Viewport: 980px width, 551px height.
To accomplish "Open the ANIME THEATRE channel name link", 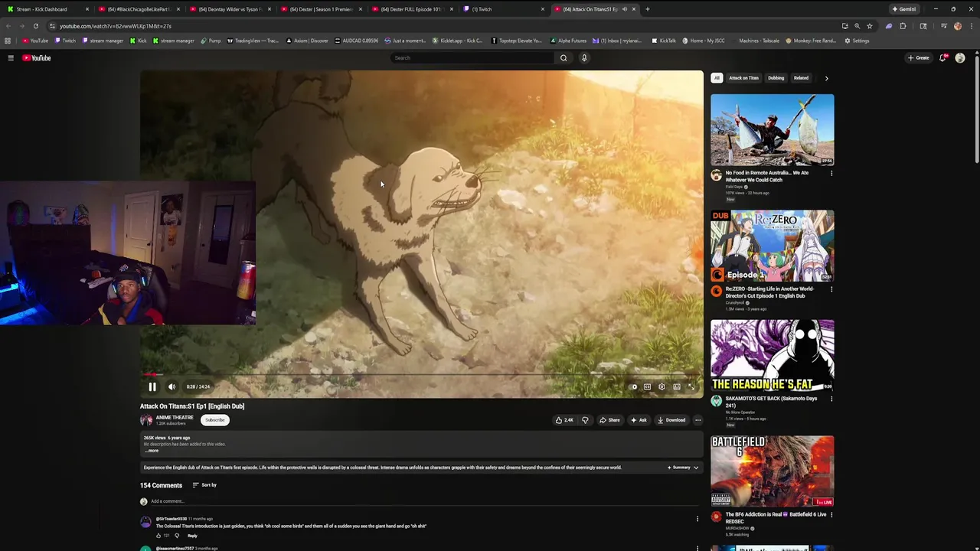I will point(175,418).
